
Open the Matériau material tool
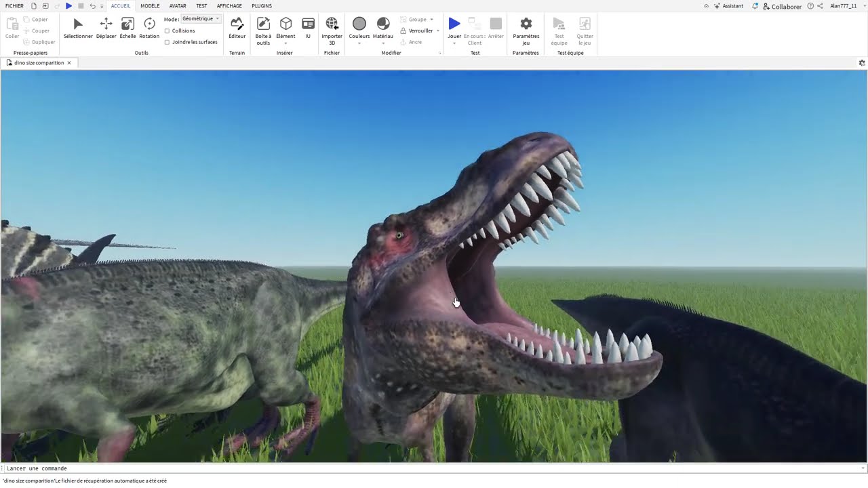point(383,28)
